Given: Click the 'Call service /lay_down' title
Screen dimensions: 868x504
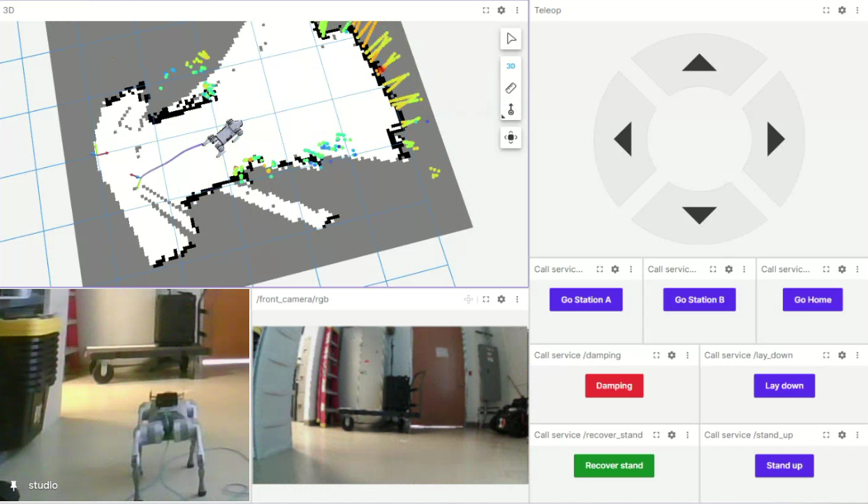Looking at the screenshot, I should [749, 355].
